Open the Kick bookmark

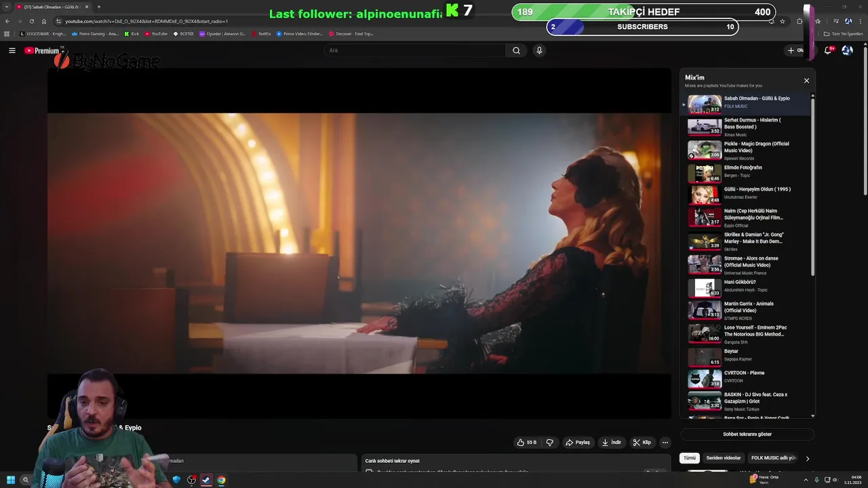132,34
